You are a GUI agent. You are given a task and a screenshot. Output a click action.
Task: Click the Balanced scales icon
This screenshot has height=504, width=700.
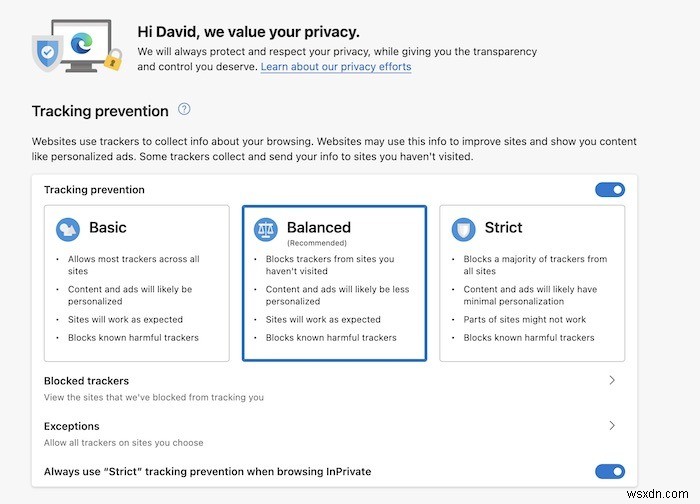click(x=266, y=229)
